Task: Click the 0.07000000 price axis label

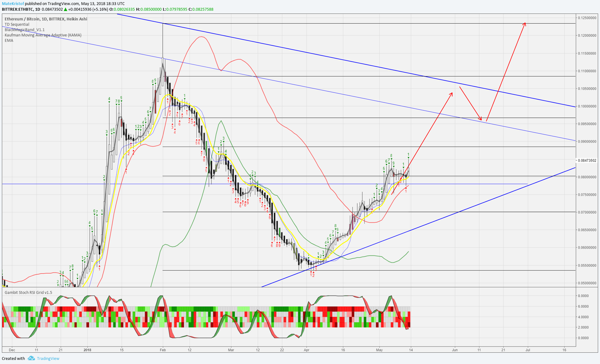Action: point(587,212)
